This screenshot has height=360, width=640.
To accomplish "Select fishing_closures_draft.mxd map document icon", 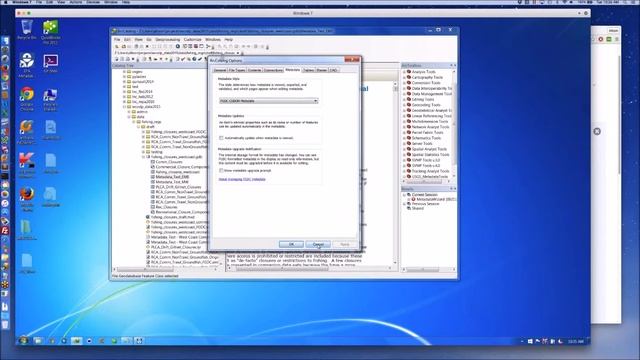I will (148, 217).
